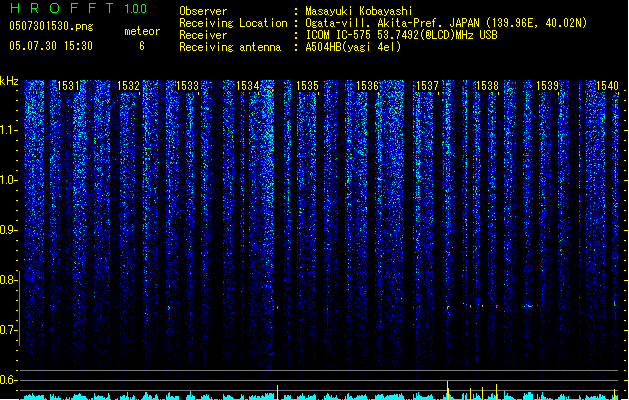The width and height of the screenshot is (629, 400).
Task: Click the 1539 time marker
Action: (x=547, y=86)
